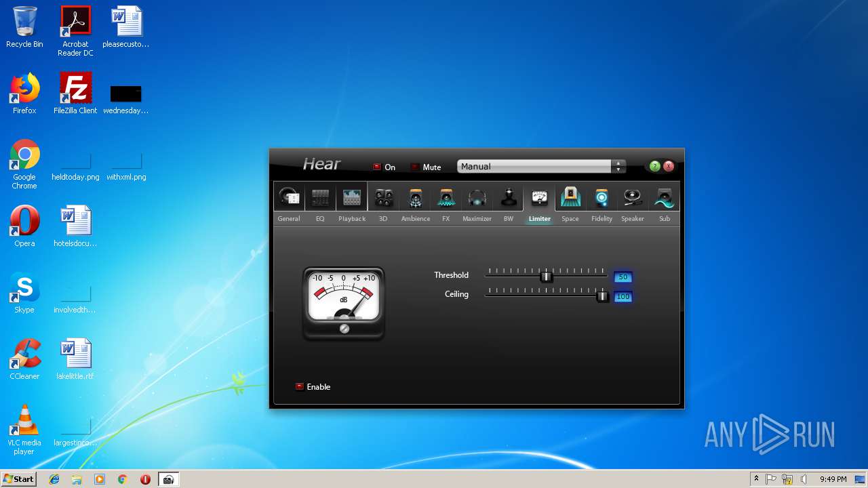This screenshot has width=868, height=488.
Task: Open the Ambience tab icon
Action: [415, 197]
